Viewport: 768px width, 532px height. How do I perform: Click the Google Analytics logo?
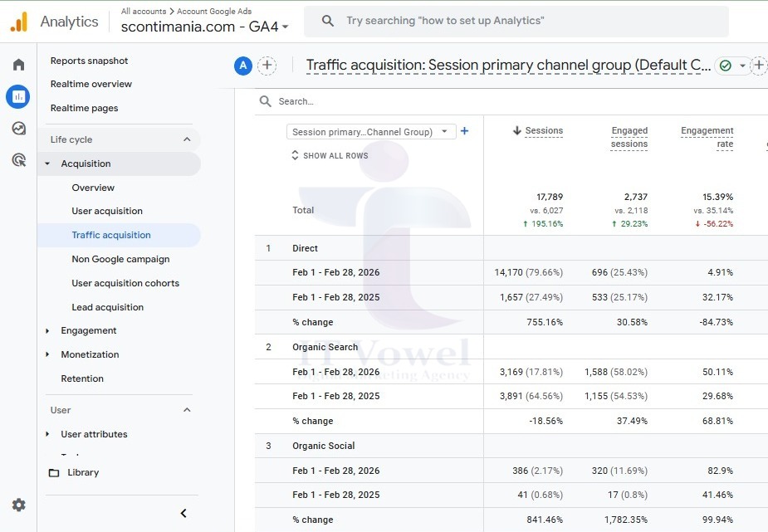(x=19, y=22)
